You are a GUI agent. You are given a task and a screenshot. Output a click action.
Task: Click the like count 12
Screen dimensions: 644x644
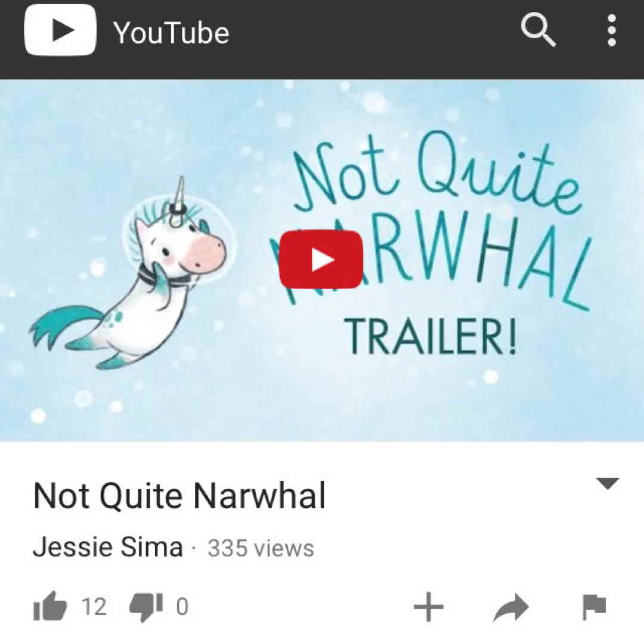pyautogui.click(x=94, y=606)
